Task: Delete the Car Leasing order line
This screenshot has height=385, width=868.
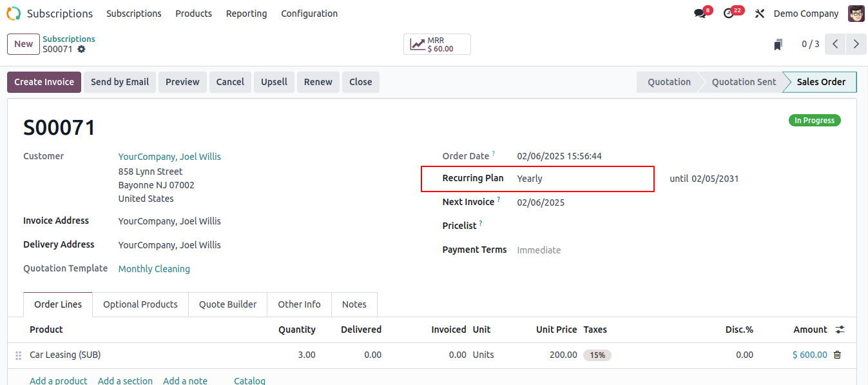Action: [x=837, y=355]
